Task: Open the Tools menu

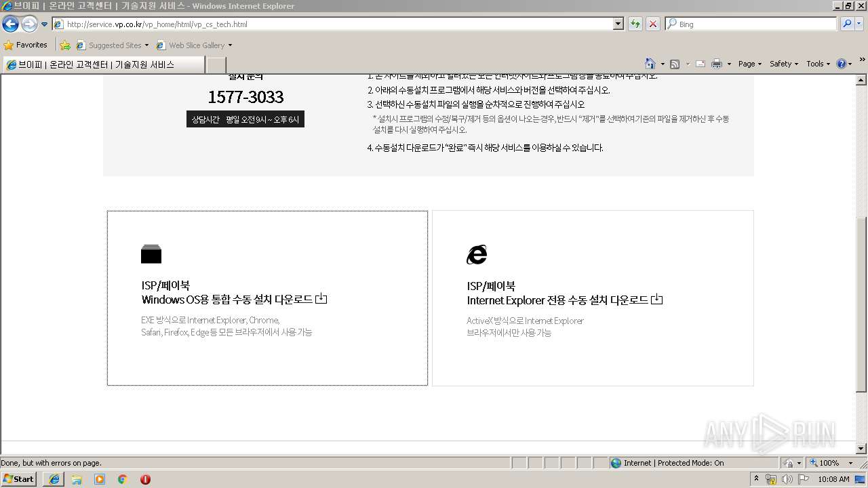Action: [818, 64]
